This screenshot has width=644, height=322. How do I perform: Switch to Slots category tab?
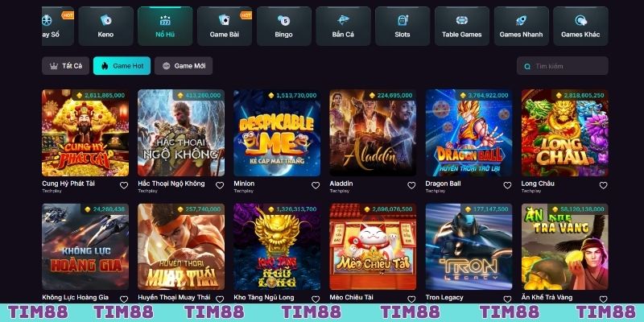pos(402,26)
